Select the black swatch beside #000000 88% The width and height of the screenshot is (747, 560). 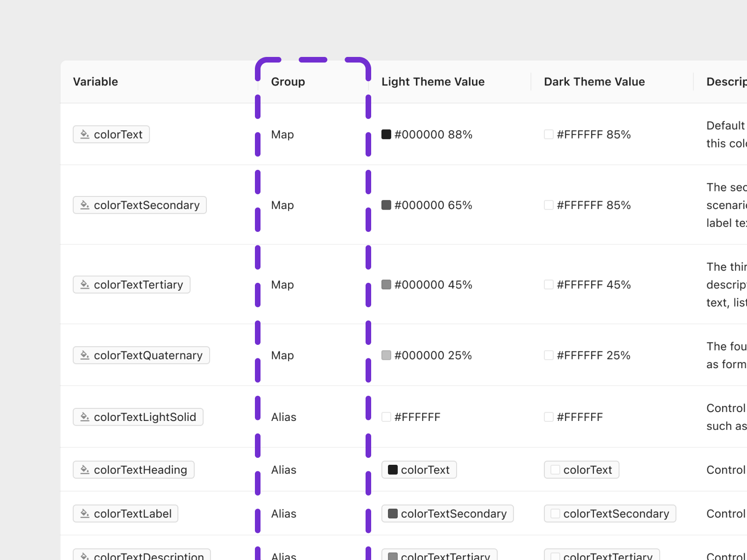386,134
